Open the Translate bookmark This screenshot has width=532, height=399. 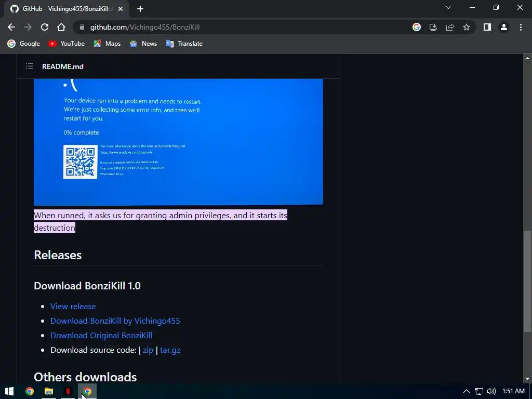pyautogui.click(x=184, y=44)
